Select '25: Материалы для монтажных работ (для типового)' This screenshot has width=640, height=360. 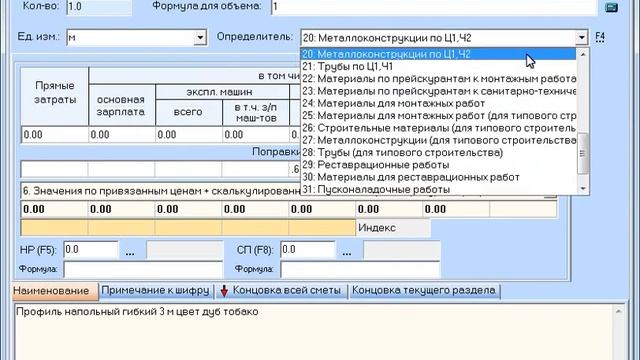[x=438, y=116]
